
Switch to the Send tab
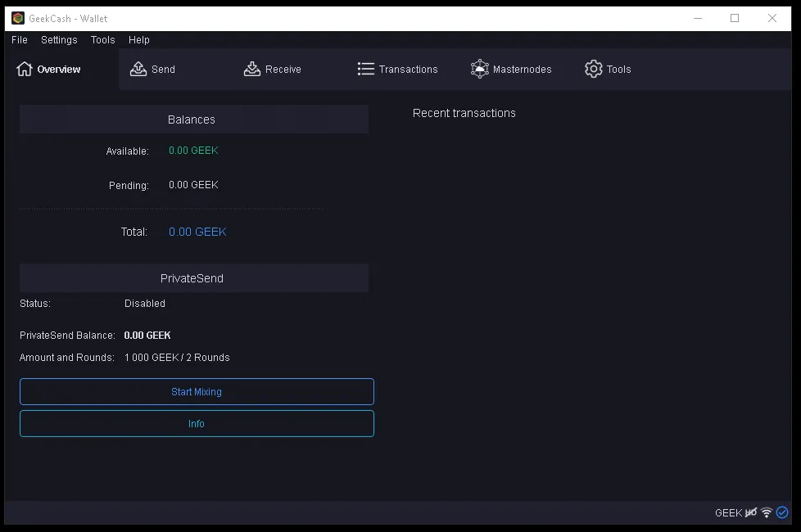coord(152,69)
